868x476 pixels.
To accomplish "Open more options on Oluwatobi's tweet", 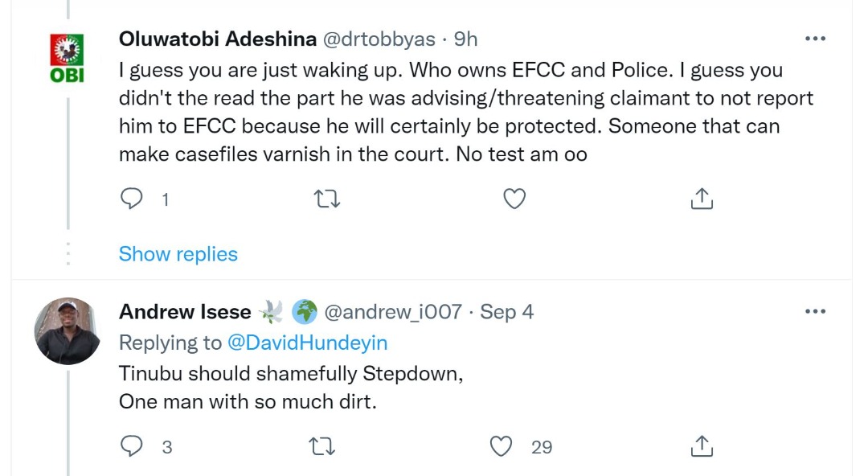I will tap(815, 39).
